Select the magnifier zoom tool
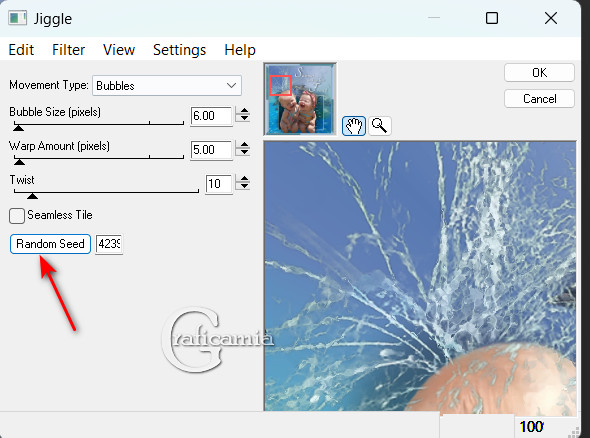The width and height of the screenshot is (590, 438). click(380, 126)
